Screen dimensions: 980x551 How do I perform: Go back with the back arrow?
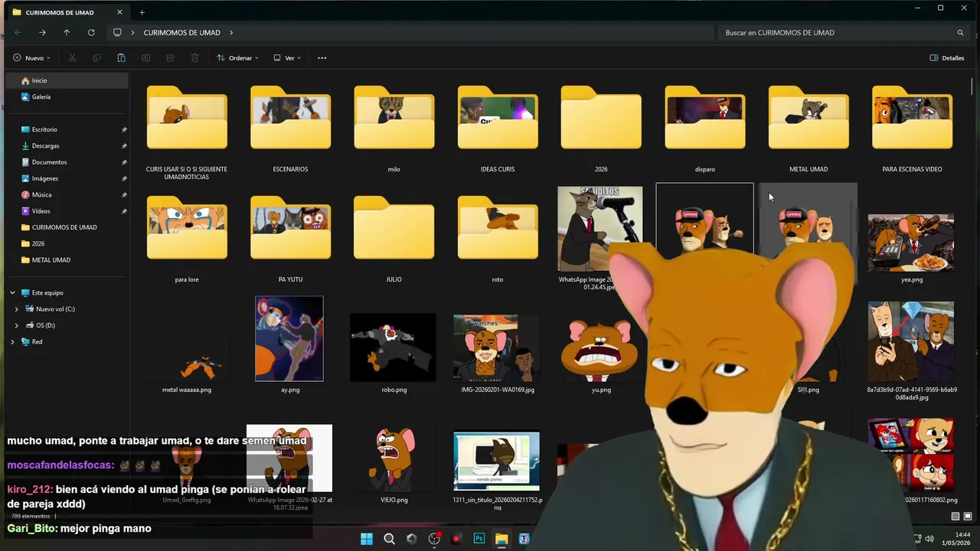[x=18, y=32]
